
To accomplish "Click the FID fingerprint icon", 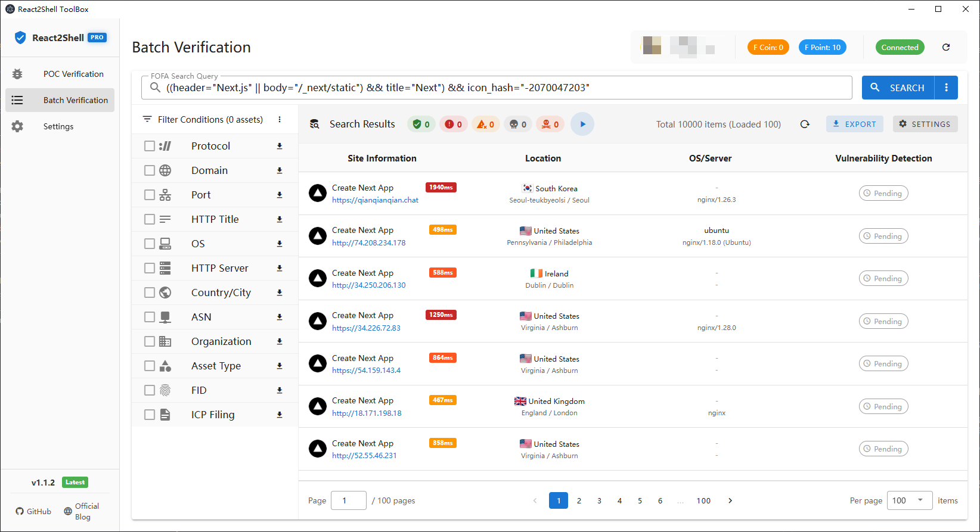I will pyautogui.click(x=165, y=390).
